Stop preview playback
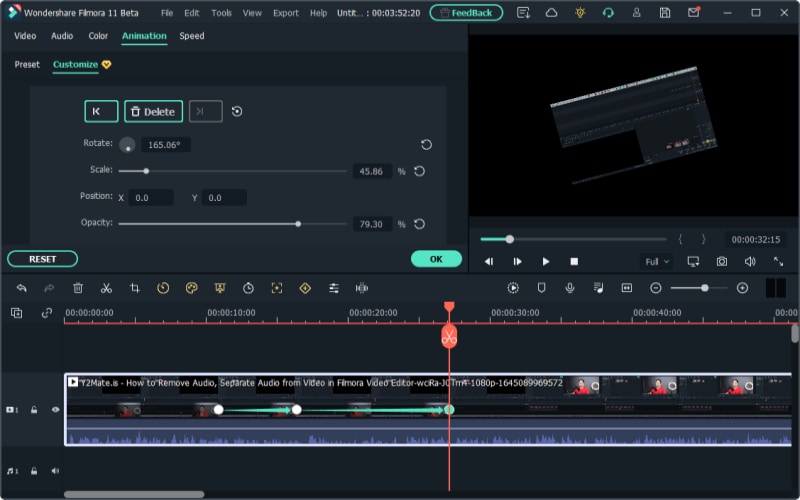800x500 pixels. pos(574,262)
